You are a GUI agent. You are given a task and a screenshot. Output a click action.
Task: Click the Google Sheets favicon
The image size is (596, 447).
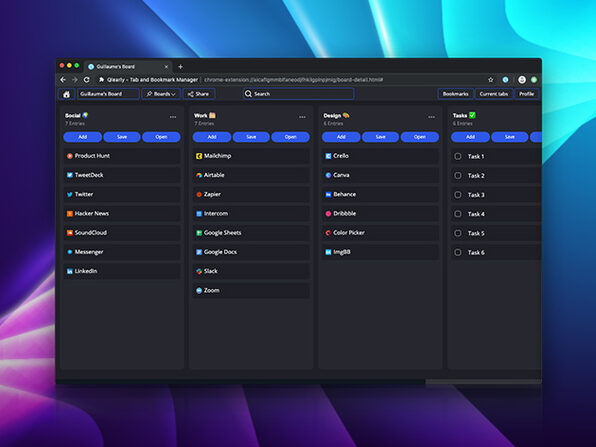coord(199,233)
